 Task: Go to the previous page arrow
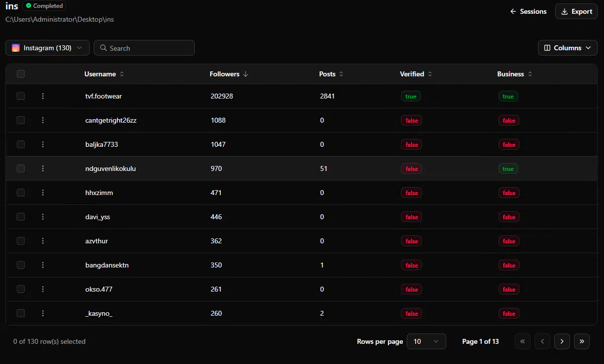pos(542,341)
